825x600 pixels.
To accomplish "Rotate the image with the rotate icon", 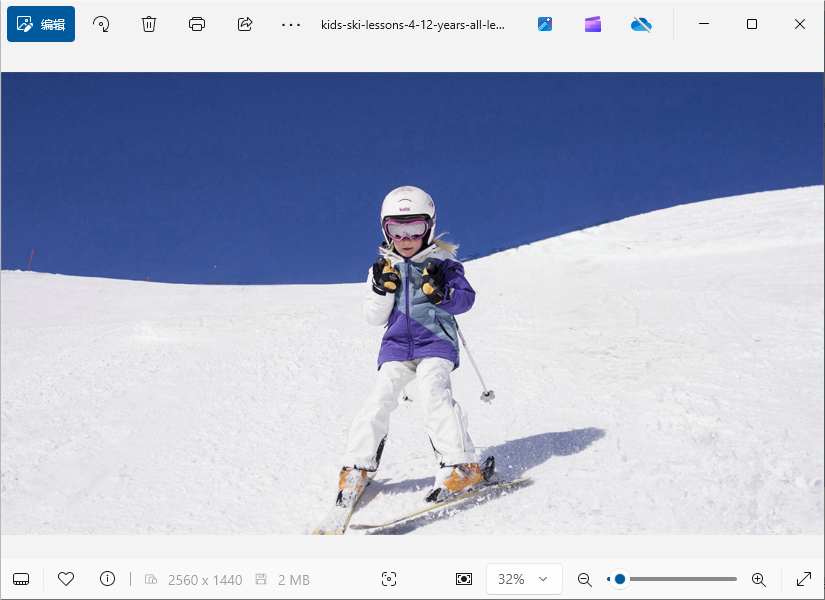I will point(101,24).
